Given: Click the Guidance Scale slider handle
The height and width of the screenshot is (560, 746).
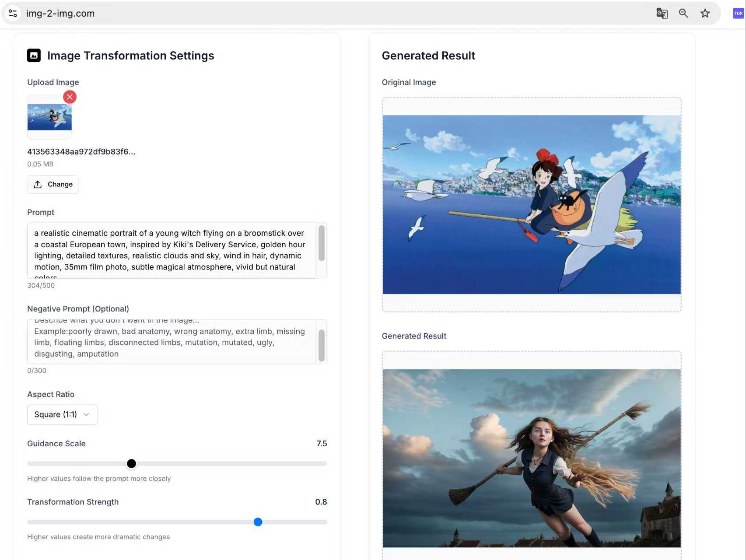Looking at the screenshot, I should coord(131,463).
